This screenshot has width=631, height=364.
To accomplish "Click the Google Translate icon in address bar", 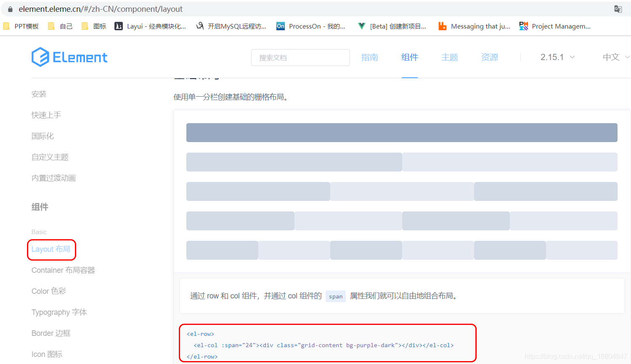I will (x=618, y=9).
